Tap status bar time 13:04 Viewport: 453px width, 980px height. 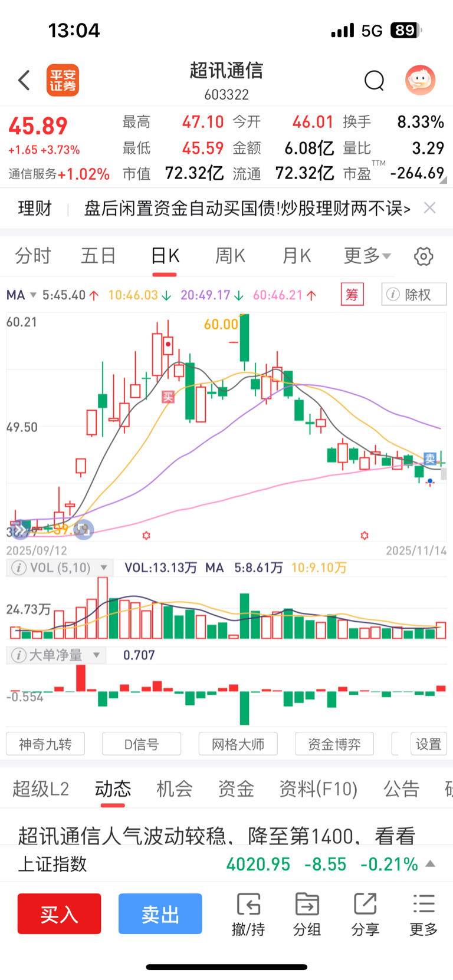click(x=74, y=31)
